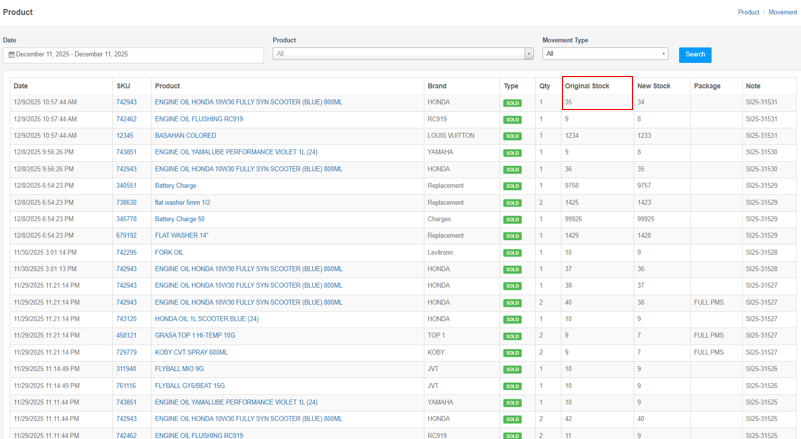Click the calendar icon in Date field
The image size is (801, 439).
click(x=11, y=55)
